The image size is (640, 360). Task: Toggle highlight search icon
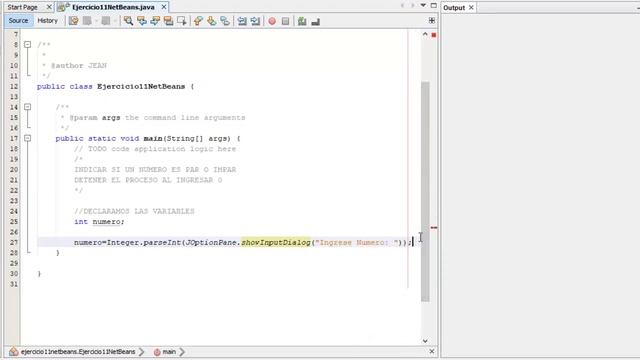point(169,21)
